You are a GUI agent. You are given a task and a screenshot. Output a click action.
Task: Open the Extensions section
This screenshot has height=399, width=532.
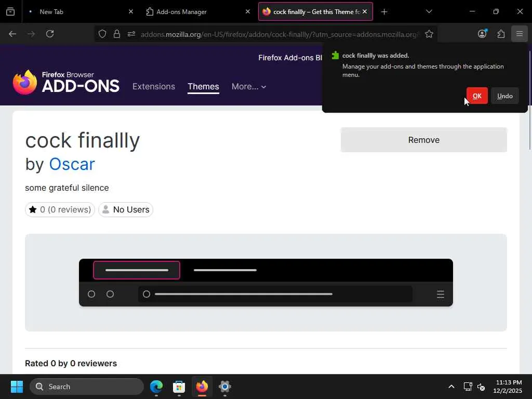pyautogui.click(x=154, y=87)
